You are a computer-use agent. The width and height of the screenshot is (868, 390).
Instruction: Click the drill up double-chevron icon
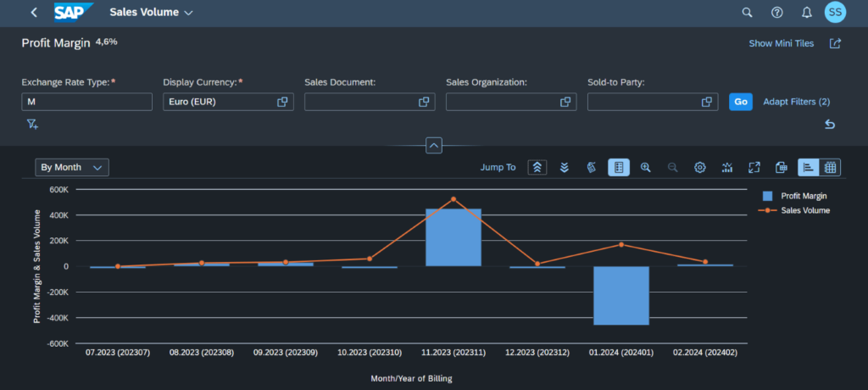537,167
